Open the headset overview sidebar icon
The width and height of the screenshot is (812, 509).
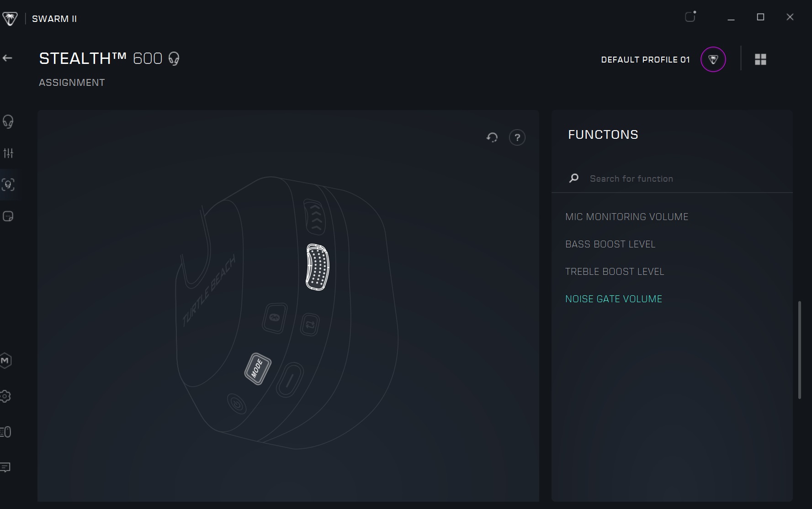tap(8, 121)
